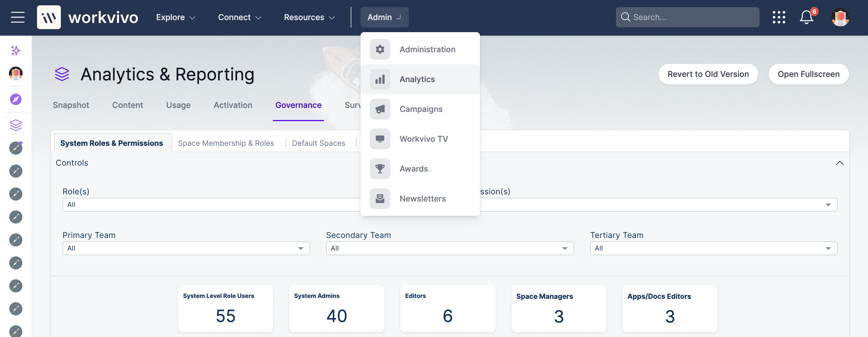Switch to the Activation tab
This screenshot has height=337, width=868.
pos(233,105)
